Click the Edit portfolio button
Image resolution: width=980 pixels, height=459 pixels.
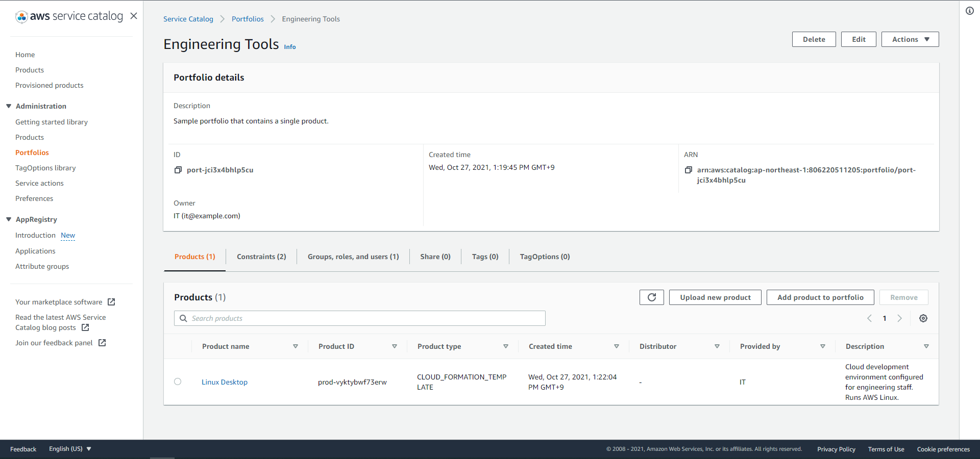(859, 39)
